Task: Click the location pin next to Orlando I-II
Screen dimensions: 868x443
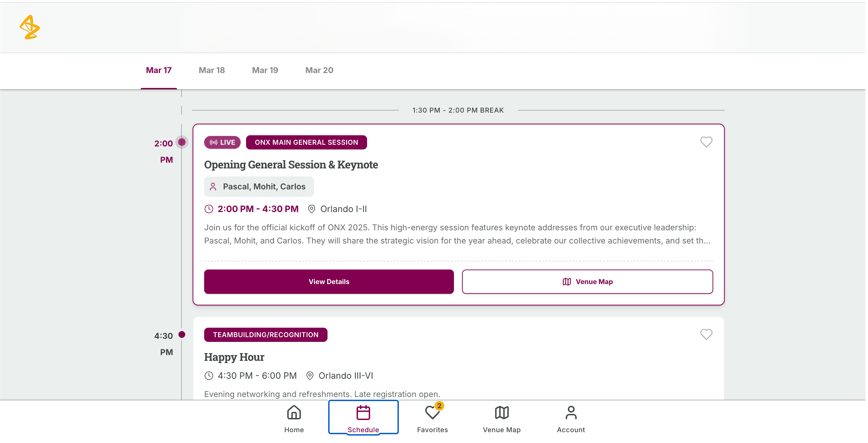Action: [312, 209]
